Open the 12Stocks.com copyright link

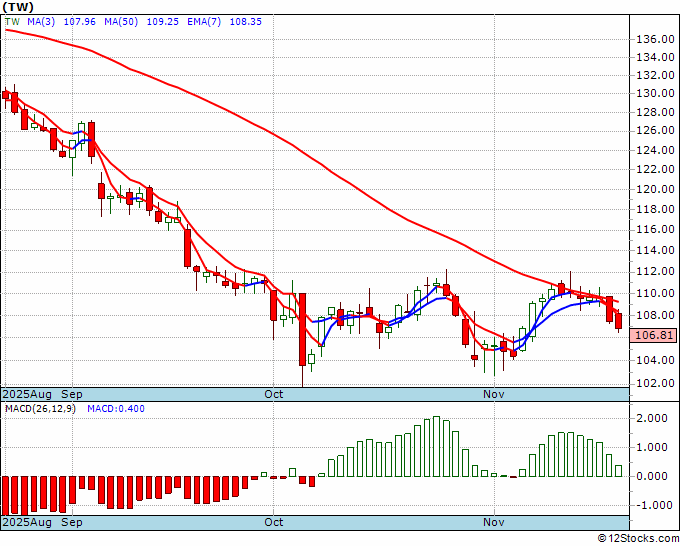[x=638, y=539]
